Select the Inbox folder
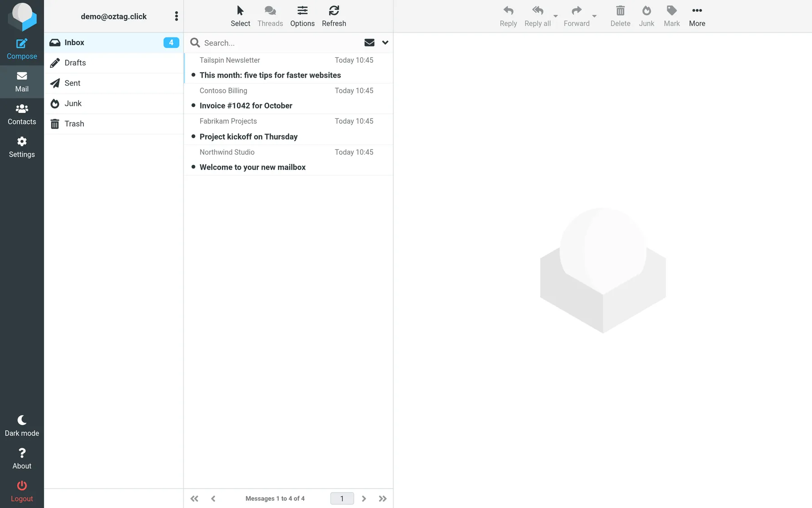Image resolution: width=812 pixels, height=508 pixels. pos(114,42)
